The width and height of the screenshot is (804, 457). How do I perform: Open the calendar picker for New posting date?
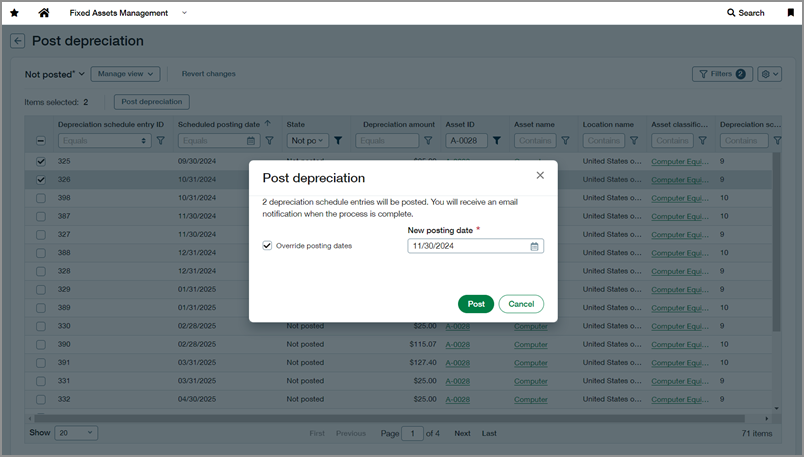pyautogui.click(x=534, y=246)
